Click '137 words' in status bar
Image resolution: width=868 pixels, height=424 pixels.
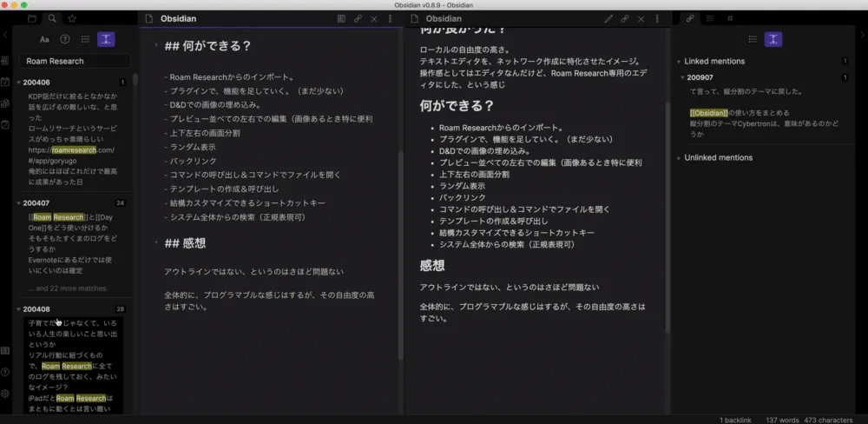pos(783,421)
